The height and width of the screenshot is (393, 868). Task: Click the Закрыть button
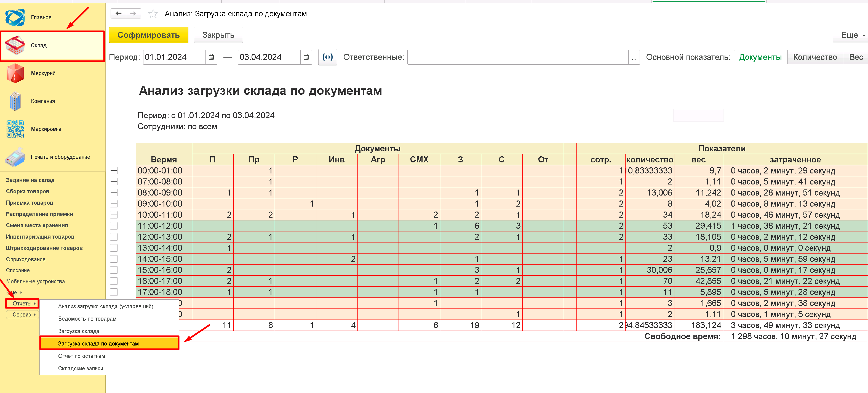tap(218, 35)
